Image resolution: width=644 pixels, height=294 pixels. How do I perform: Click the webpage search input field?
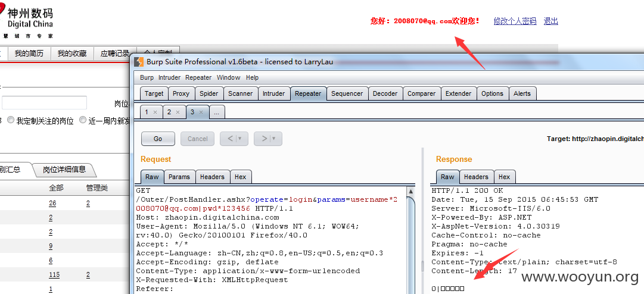pyautogui.click(x=44, y=102)
